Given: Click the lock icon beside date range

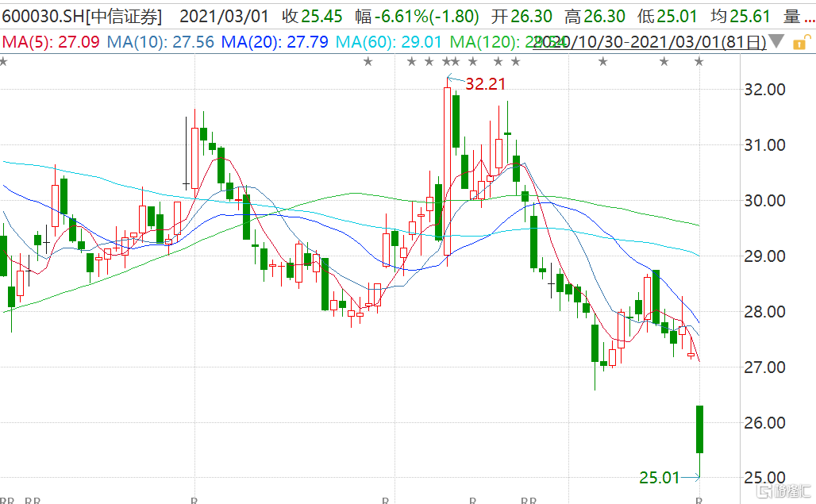Looking at the screenshot, I should point(801,42).
